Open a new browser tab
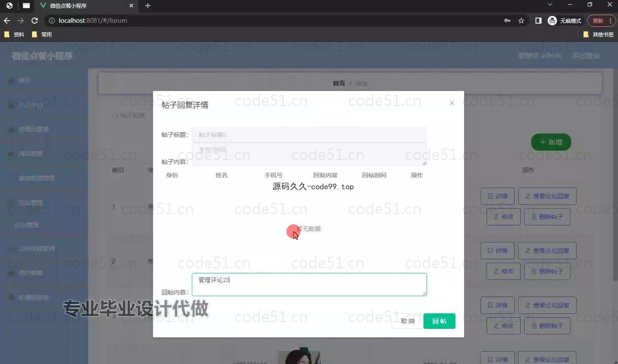The height and width of the screenshot is (364, 618). tap(148, 6)
